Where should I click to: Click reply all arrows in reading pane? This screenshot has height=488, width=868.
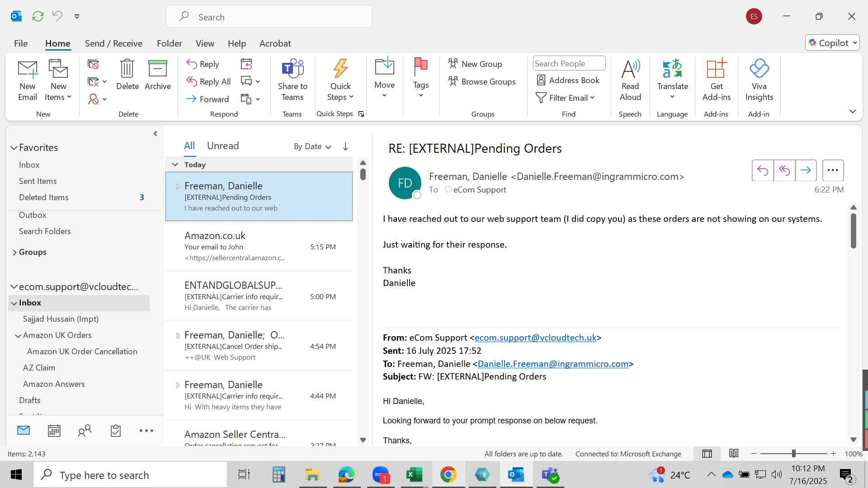(x=784, y=170)
